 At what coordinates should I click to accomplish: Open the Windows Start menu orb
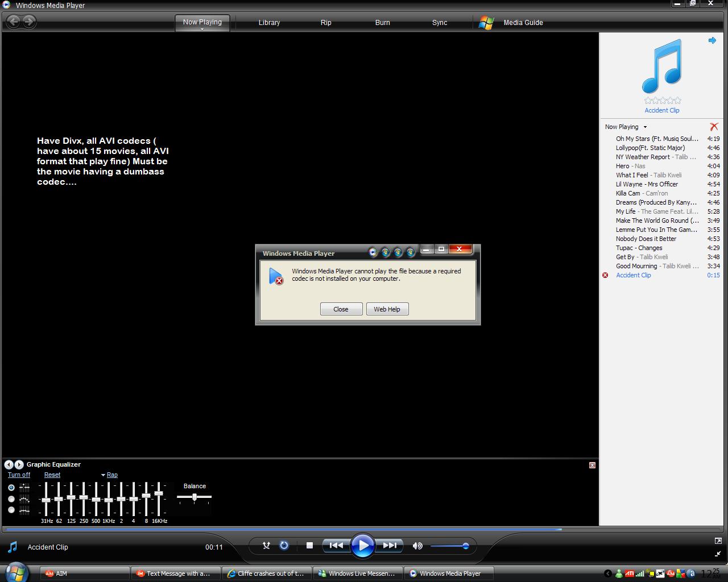point(16,572)
